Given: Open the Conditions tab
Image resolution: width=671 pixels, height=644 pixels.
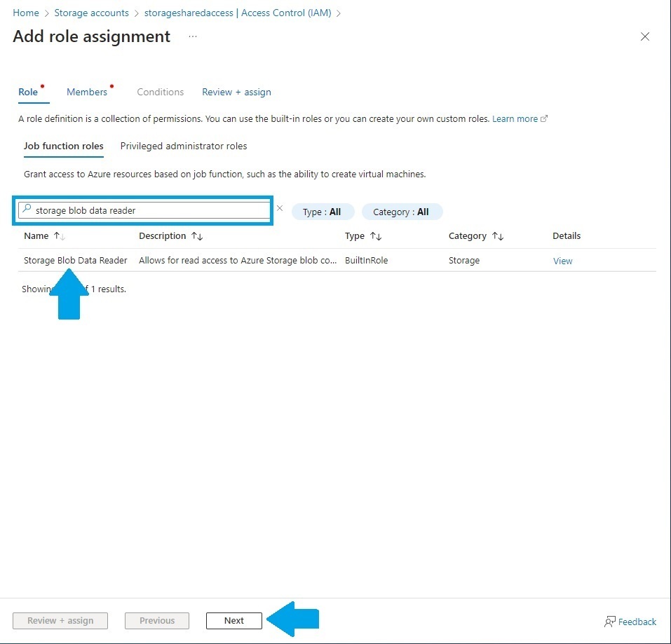Looking at the screenshot, I should pos(160,92).
